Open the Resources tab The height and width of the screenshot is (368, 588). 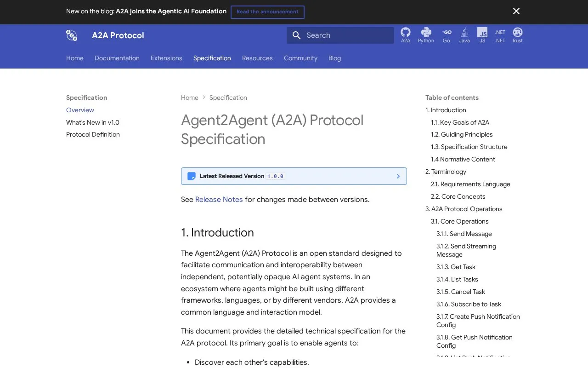[x=257, y=58]
